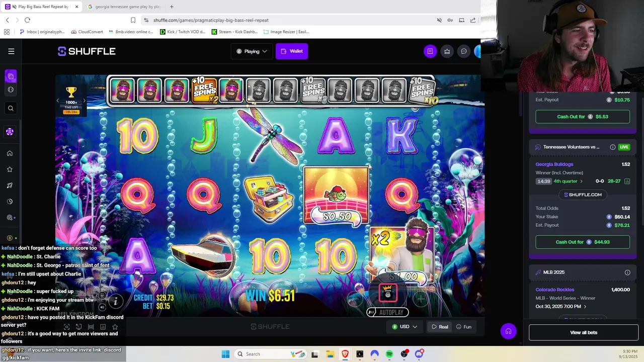Click the Shuffle logo
The height and width of the screenshot is (362, 644).
click(x=87, y=51)
